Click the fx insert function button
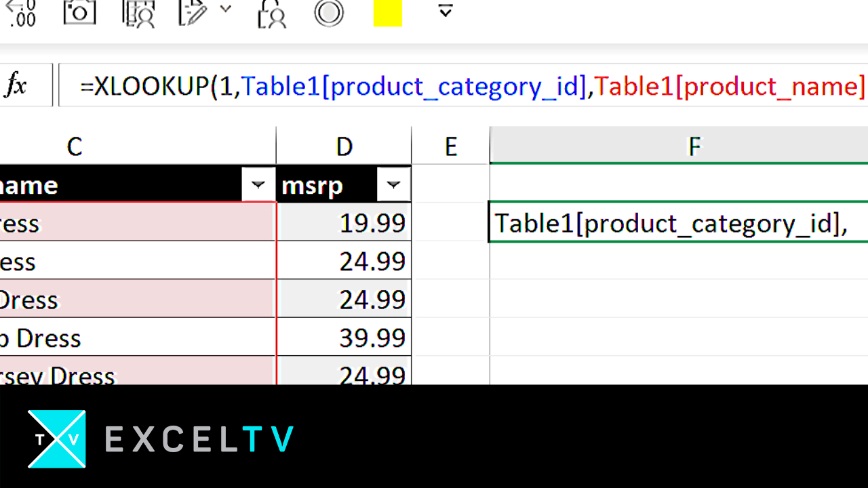Viewport: 868px width, 488px height. pyautogui.click(x=16, y=85)
